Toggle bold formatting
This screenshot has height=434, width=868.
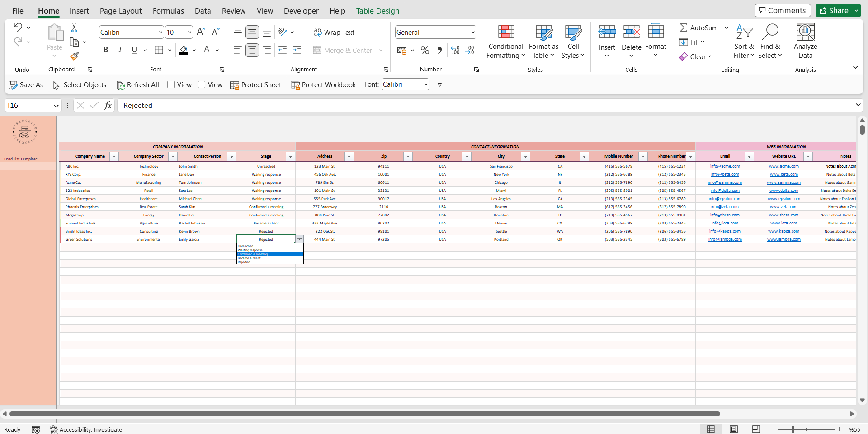(106, 50)
